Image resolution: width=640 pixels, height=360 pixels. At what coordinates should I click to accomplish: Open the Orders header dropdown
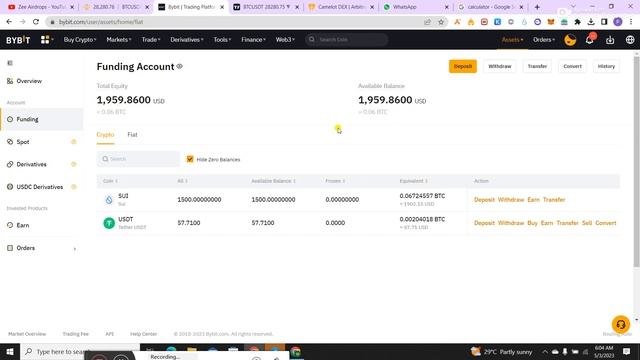coord(544,40)
